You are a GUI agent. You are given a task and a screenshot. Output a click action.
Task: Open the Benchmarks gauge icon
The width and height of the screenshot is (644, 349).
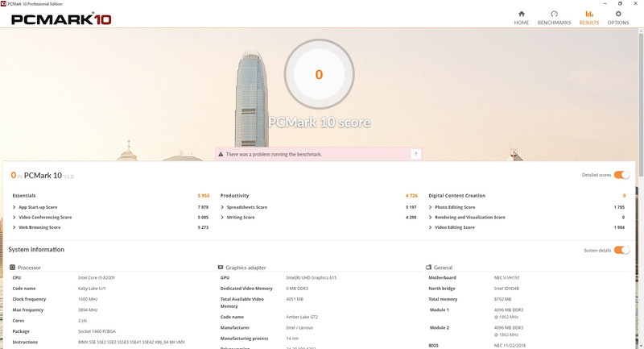point(554,14)
